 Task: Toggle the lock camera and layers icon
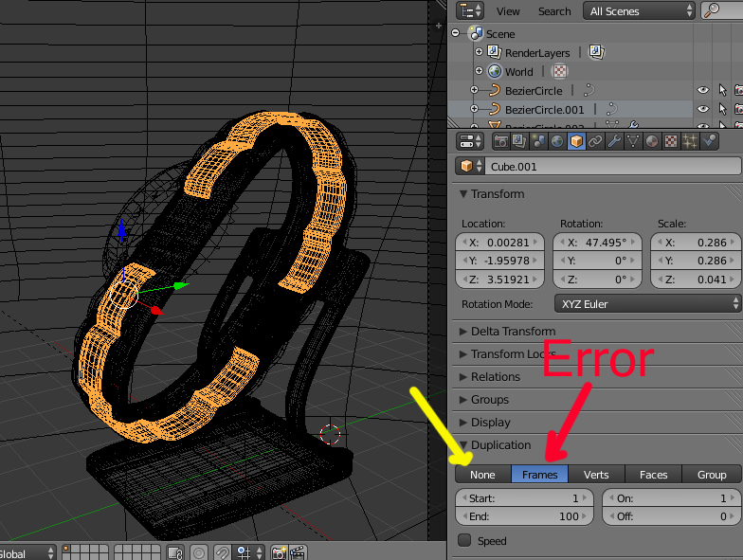click(175, 553)
